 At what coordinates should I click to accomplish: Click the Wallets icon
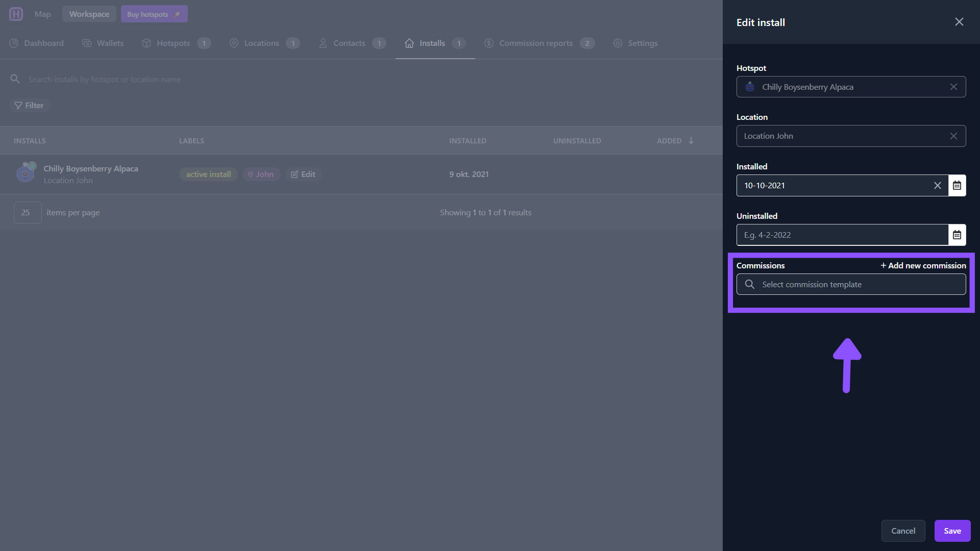pyautogui.click(x=87, y=43)
